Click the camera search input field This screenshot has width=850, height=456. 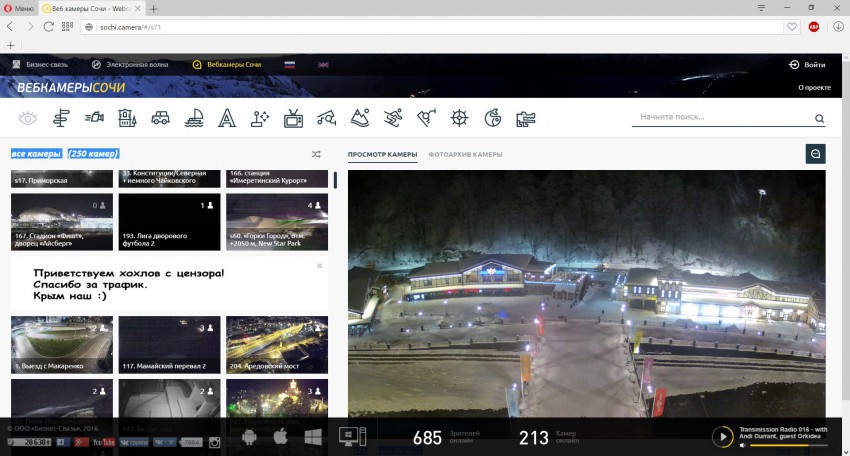[x=722, y=118]
